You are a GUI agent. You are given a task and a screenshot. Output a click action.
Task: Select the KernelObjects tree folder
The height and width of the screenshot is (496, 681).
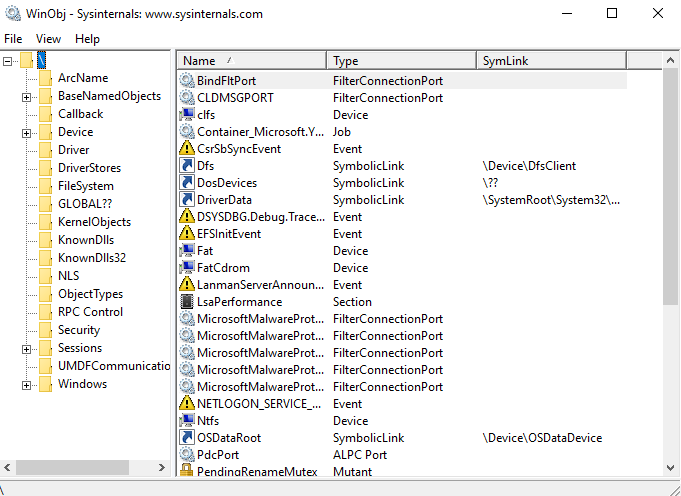[x=95, y=222]
